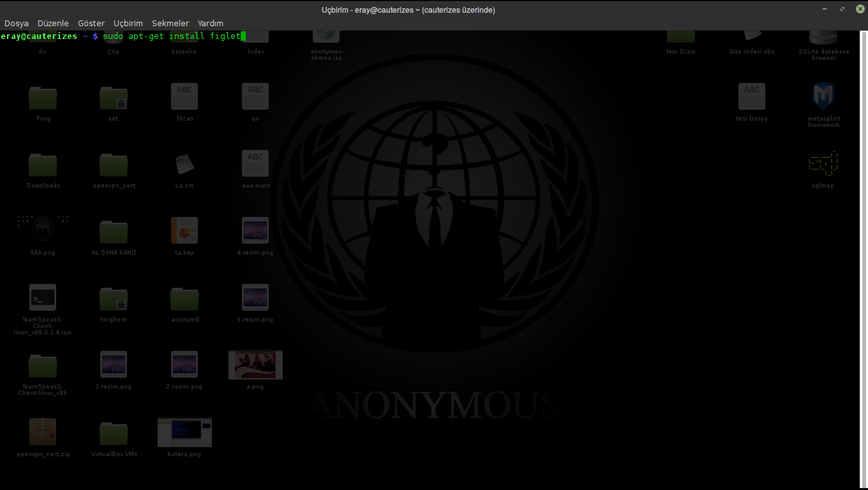Select the anonym8 folder icon

[x=184, y=298]
